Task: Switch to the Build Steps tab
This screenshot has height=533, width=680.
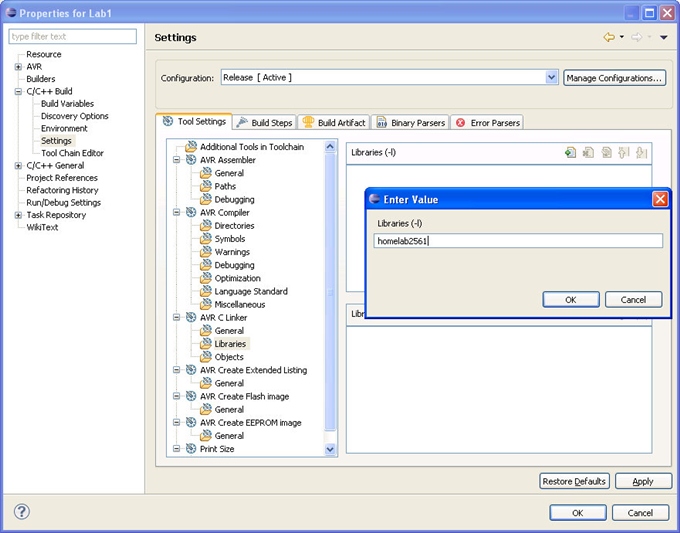Action: (264, 122)
